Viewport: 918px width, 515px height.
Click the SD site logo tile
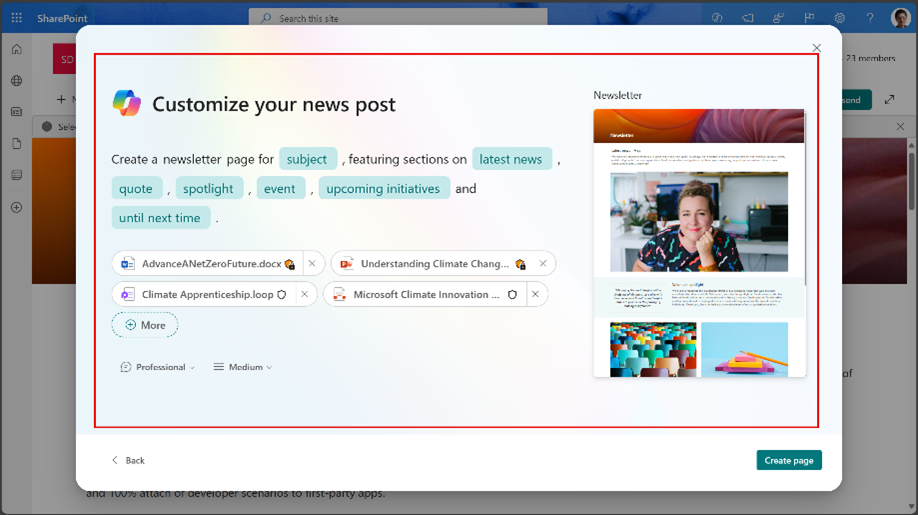click(64, 59)
